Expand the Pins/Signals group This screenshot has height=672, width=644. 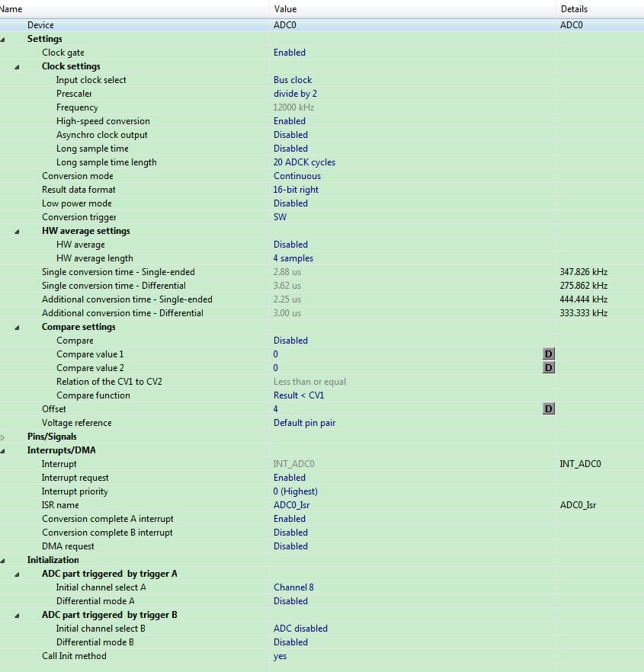click(3, 437)
